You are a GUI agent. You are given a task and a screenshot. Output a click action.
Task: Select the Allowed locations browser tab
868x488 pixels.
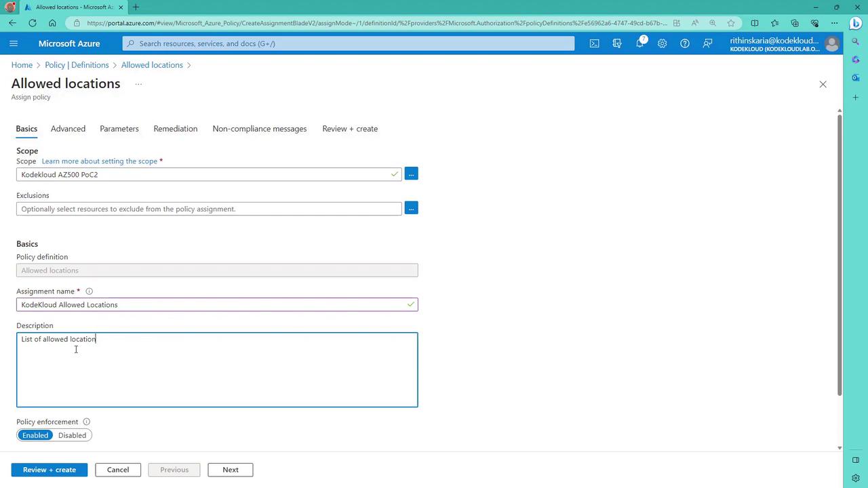click(x=73, y=7)
